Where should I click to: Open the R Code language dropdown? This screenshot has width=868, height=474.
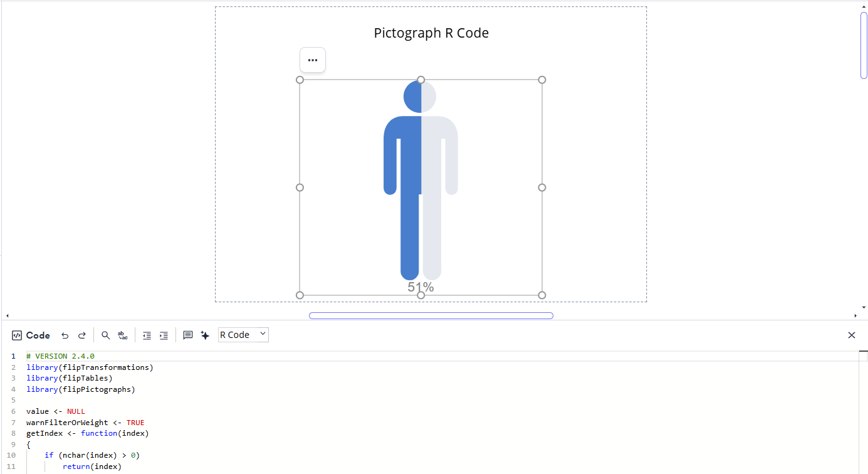(243, 334)
